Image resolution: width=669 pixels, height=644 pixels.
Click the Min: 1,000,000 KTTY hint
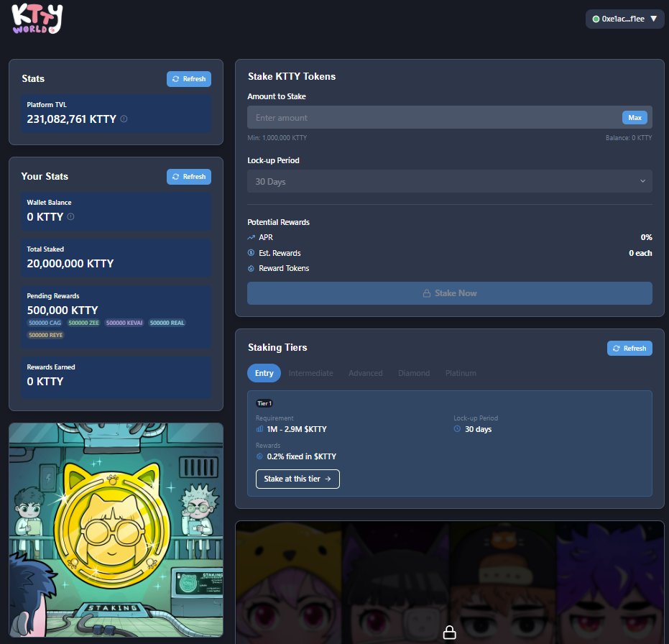[277, 138]
